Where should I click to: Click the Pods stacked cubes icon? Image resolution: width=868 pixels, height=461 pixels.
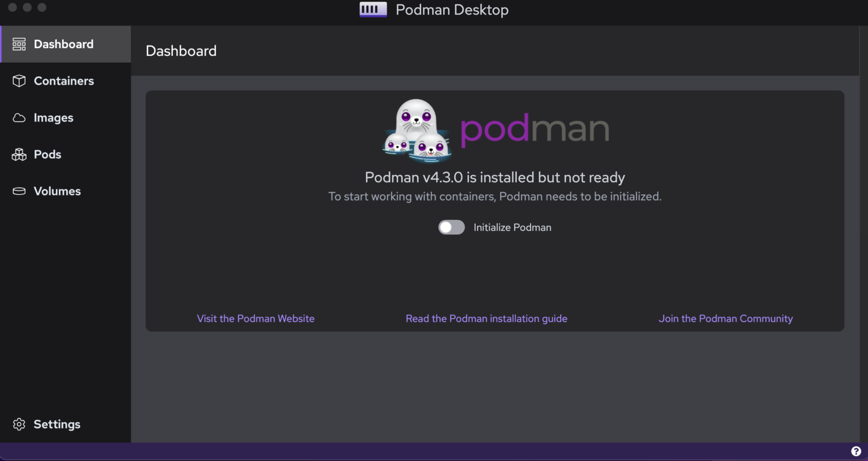click(x=19, y=154)
